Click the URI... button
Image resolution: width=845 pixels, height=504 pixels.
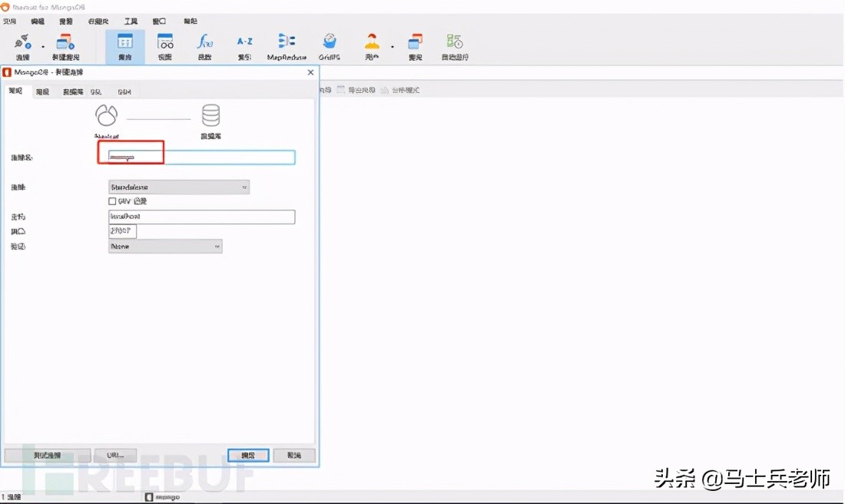click(115, 455)
